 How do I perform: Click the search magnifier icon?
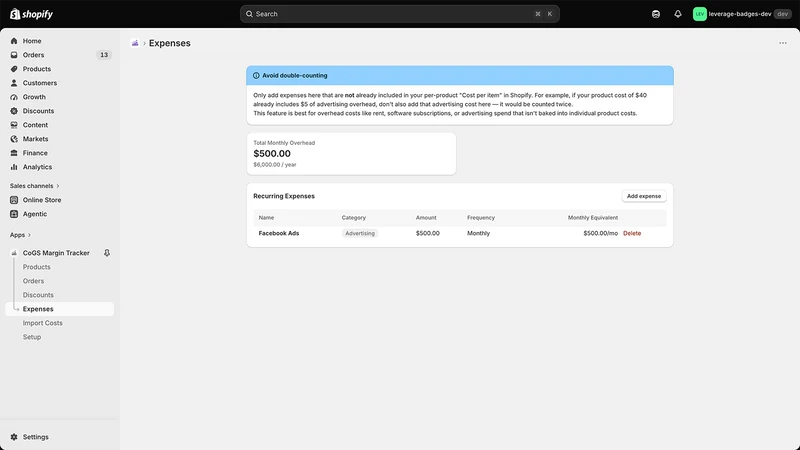coord(249,14)
